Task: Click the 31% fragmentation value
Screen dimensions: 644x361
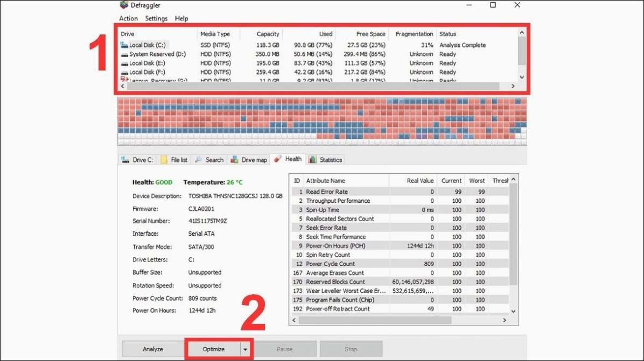Action: tap(427, 45)
